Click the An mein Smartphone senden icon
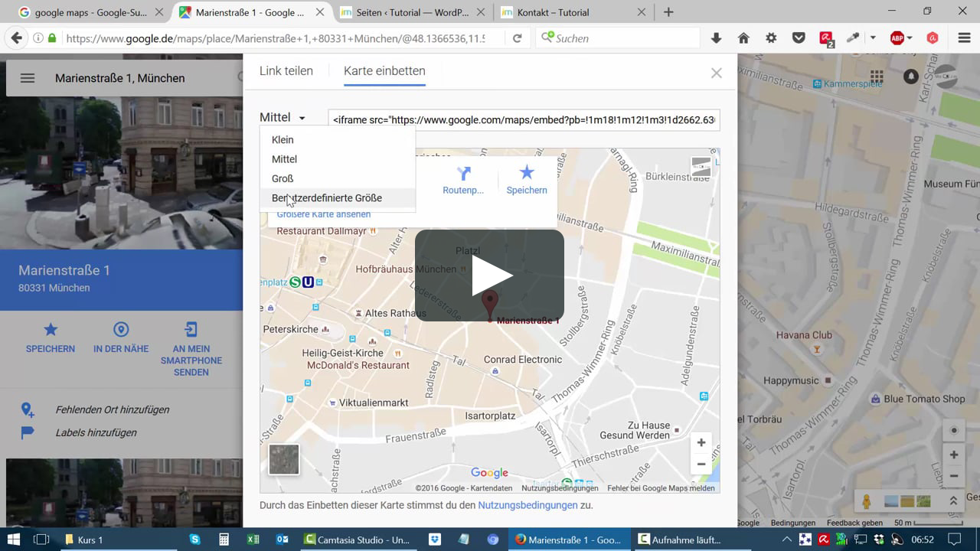Image resolution: width=980 pixels, height=551 pixels. click(191, 330)
